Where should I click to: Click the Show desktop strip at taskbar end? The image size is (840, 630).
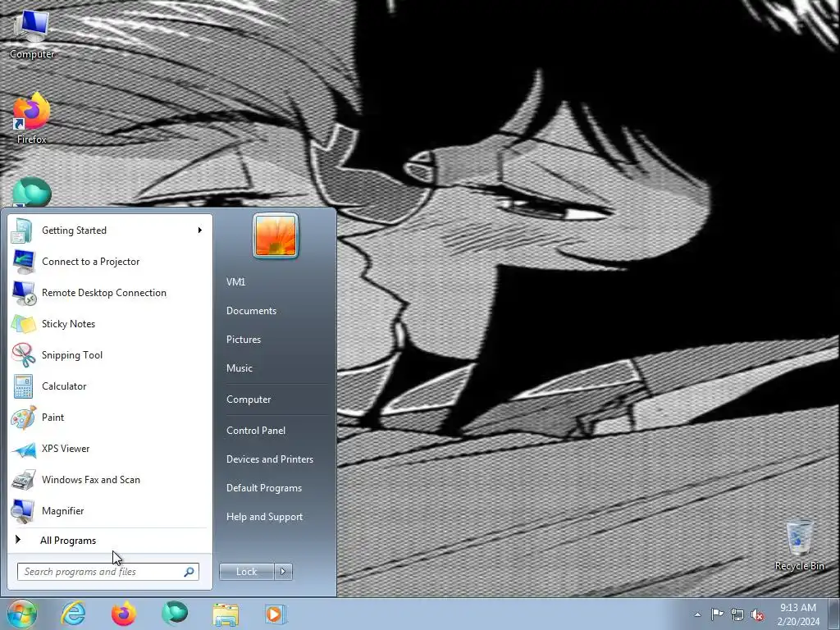click(834, 614)
